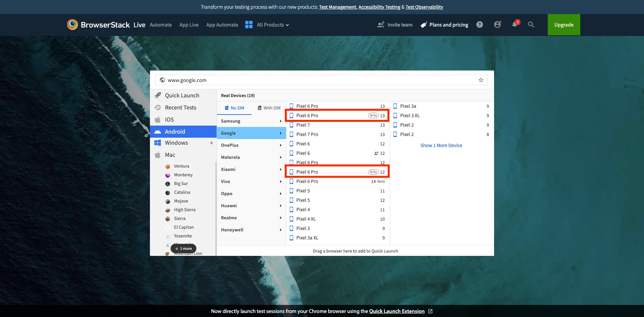Select Pixel 7 Pro Android 13 device
Image resolution: width=644 pixels, height=317 pixels.
click(x=337, y=134)
